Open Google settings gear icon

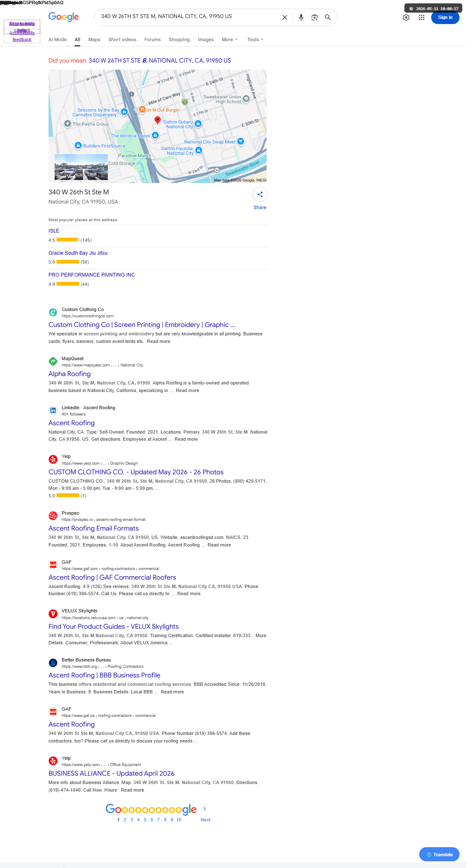[406, 18]
